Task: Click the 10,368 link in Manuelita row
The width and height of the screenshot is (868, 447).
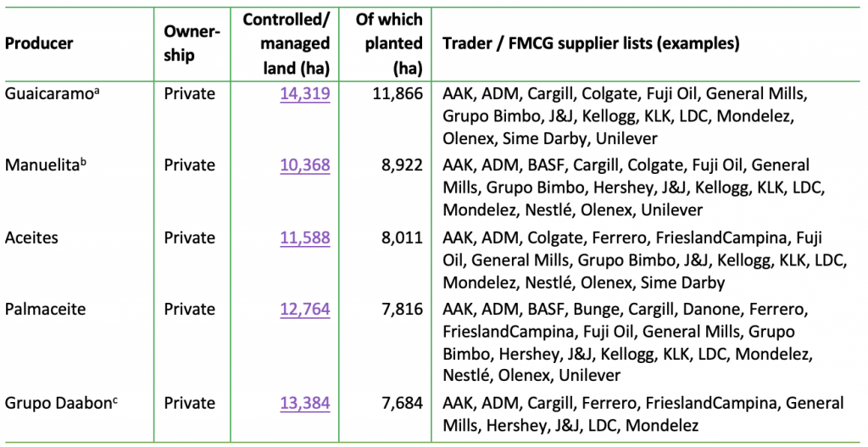Action: point(304,165)
